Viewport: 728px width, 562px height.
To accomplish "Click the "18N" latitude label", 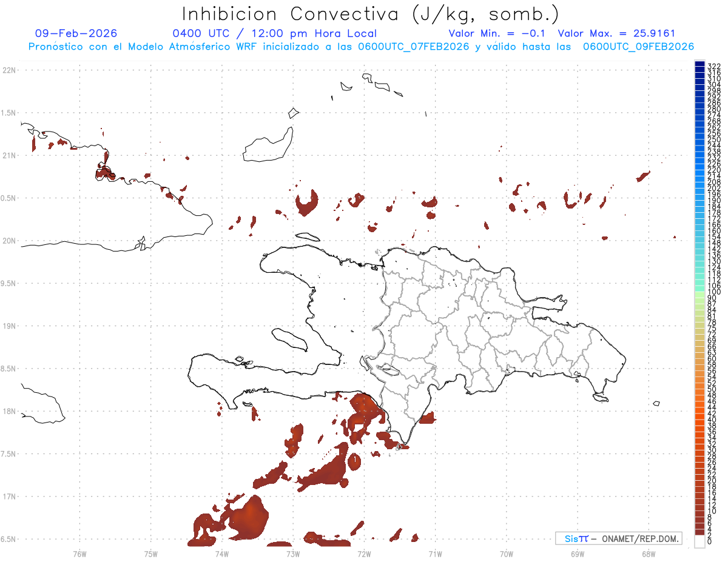I will [x=8, y=411].
